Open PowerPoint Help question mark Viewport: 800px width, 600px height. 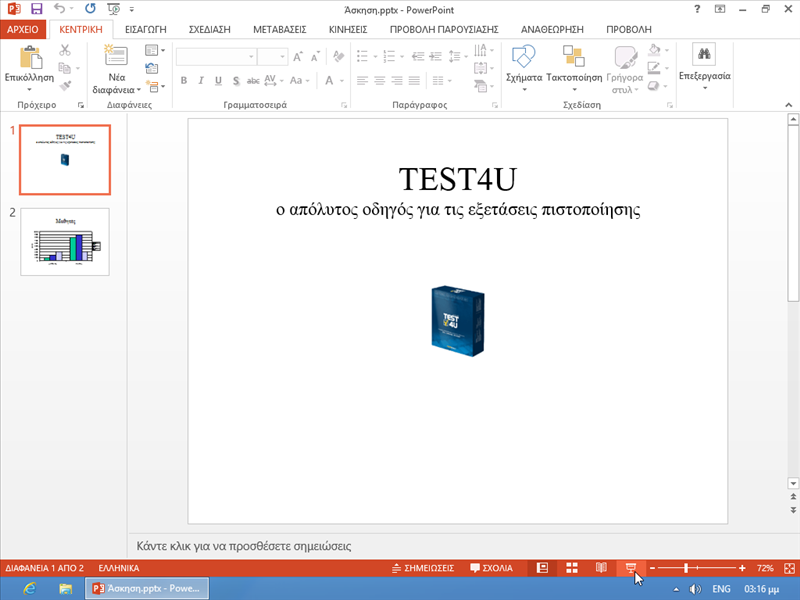point(697,9)
